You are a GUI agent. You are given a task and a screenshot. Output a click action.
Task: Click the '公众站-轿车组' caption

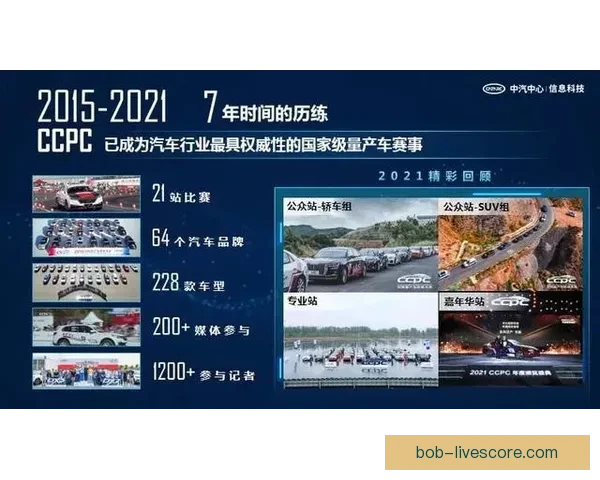coord(319,207)
